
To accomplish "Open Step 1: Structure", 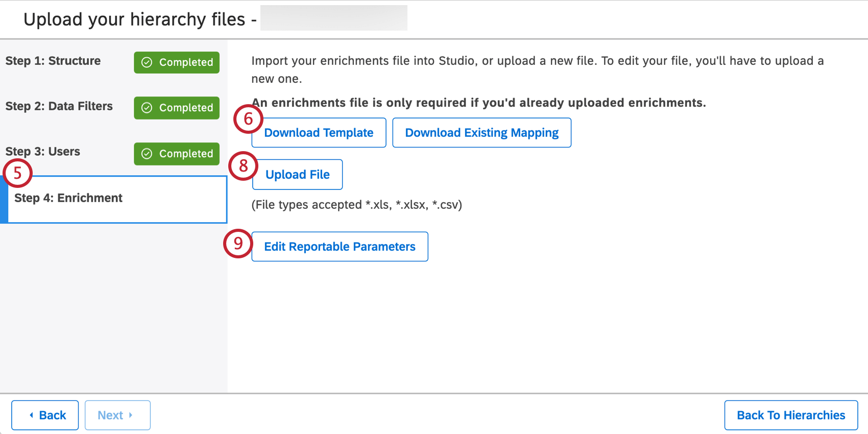I will (53, 61).
